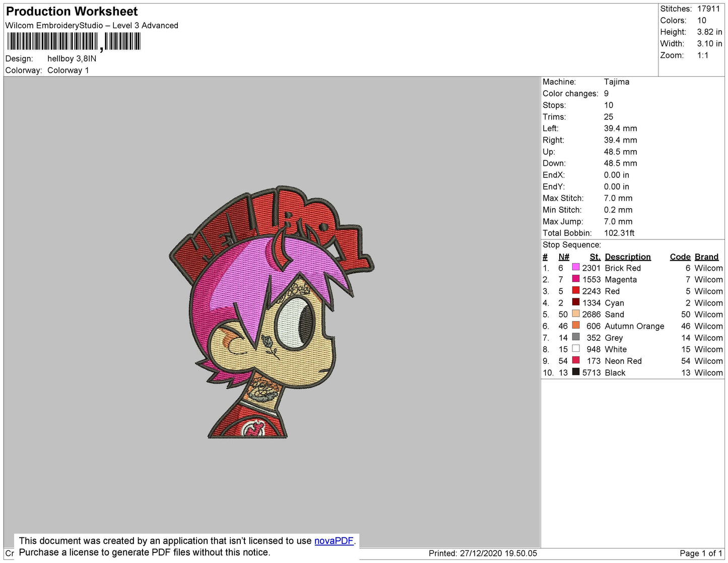Click the swatch beside Cyan
The image size is (728, 563).
pos(576,302)
